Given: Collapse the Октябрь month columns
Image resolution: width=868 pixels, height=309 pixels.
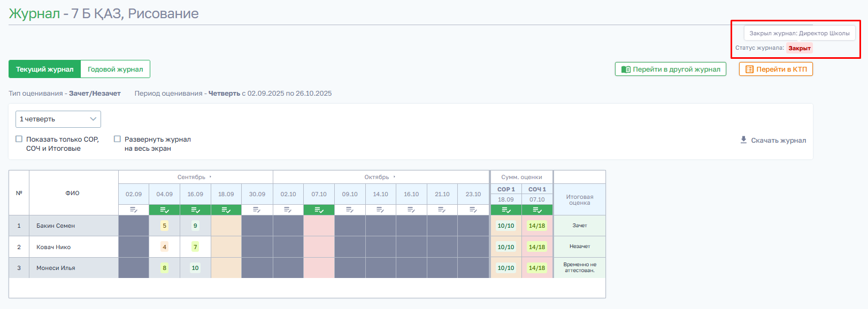Looking at the screenshot, I should point(394,177).
